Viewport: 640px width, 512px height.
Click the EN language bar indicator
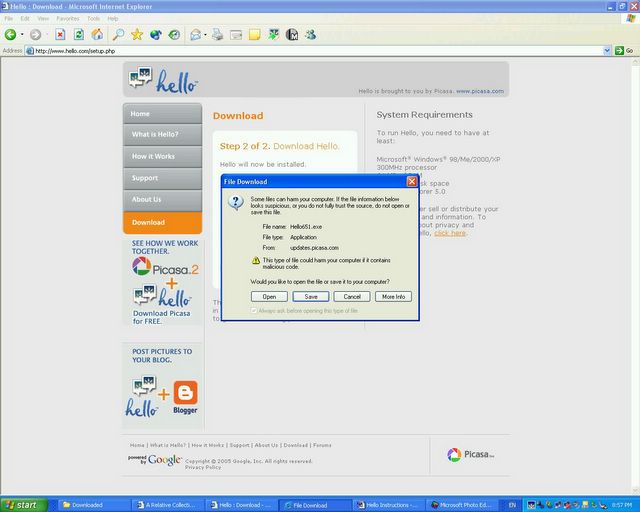coord(512,505)
